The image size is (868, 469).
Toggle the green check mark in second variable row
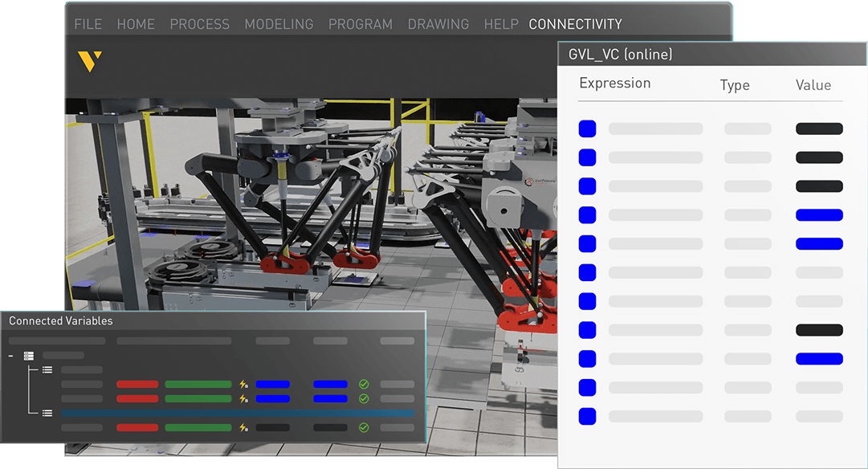(x=364, y=398)
